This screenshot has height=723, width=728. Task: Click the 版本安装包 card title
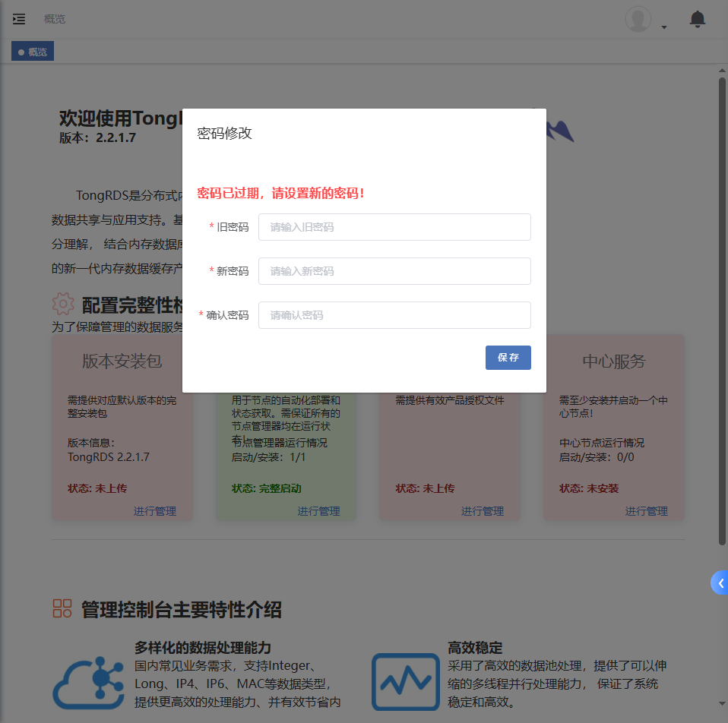[x=122, y=361]
